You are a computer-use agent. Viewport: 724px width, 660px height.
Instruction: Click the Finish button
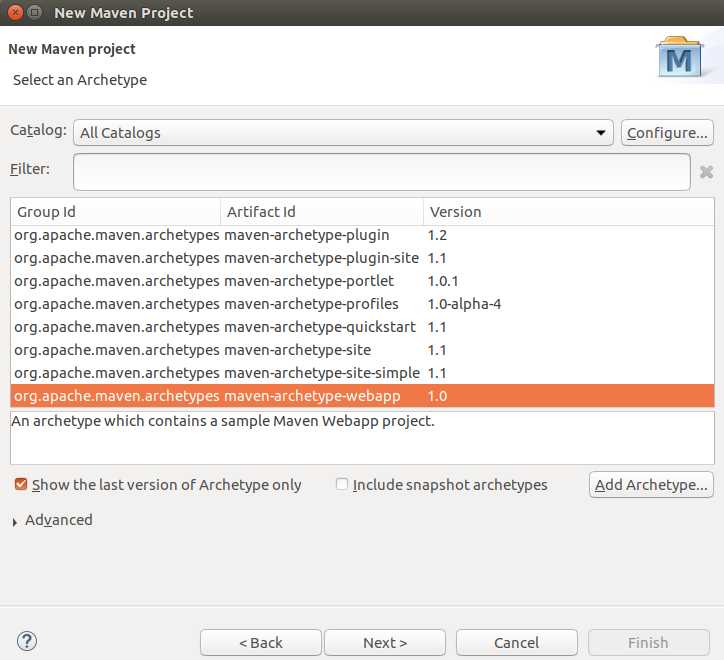649,642
